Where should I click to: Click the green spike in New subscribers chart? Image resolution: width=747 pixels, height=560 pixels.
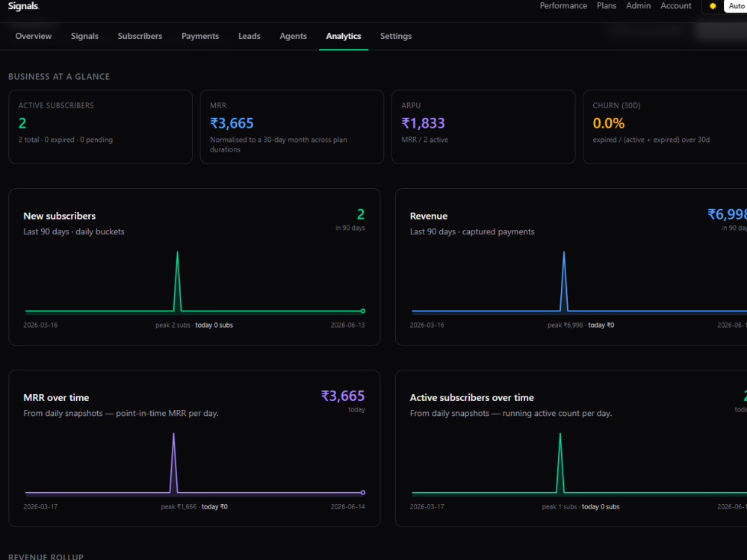(x=178, y=281)
